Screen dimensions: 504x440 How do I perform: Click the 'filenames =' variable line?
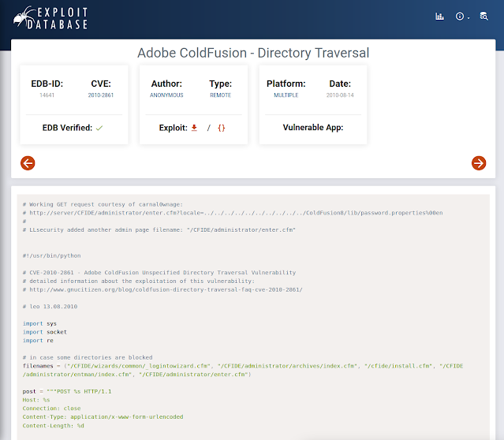pos(243,371)
